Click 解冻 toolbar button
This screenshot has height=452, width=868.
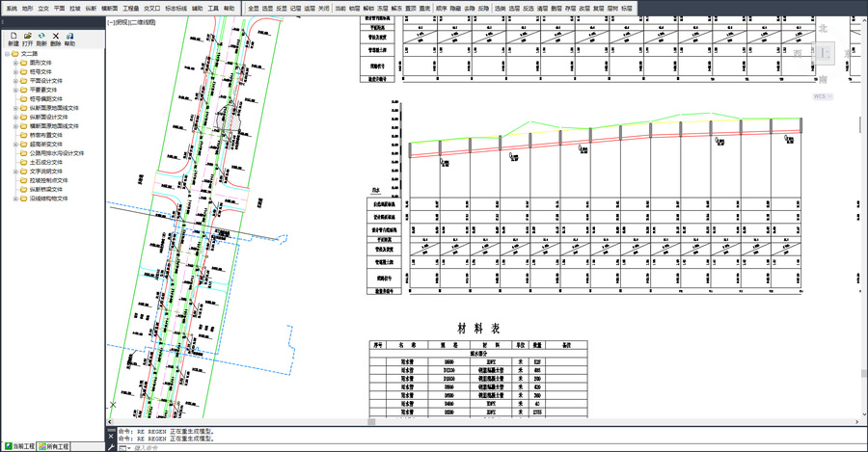397,9
